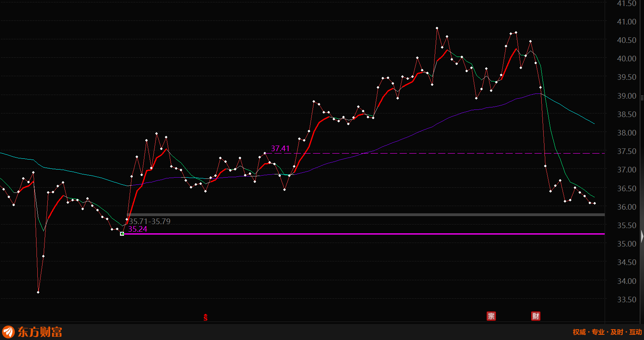Image resolution: width=644 pixels, height=340 pixels.
Task: Select the dashed 37.41 horizontal line
Action: click(435, 153)
